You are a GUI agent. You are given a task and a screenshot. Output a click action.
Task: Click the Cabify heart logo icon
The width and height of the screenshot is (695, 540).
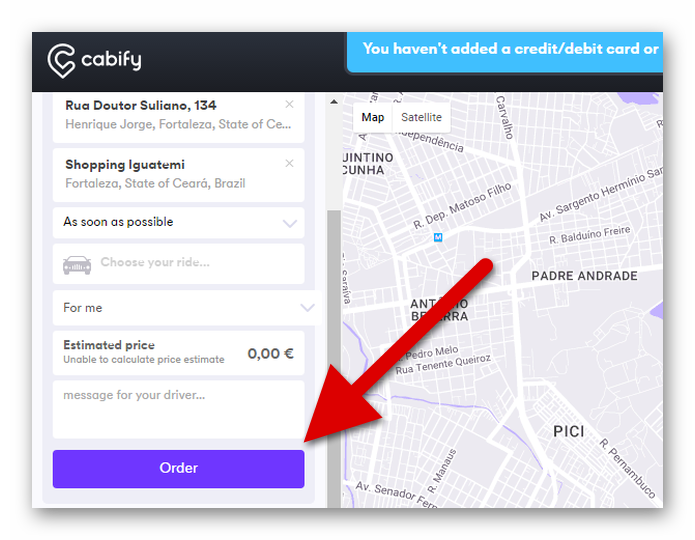[x=61, y=61]
